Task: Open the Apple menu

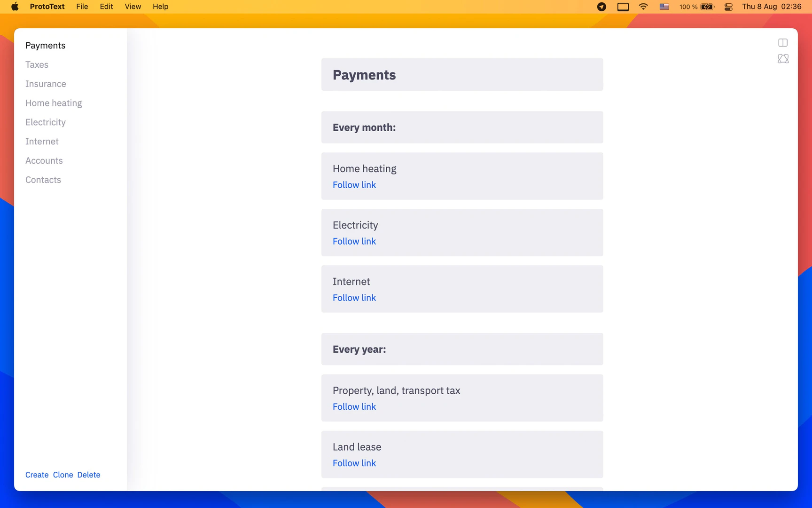Action: click(x=15, y=7)
